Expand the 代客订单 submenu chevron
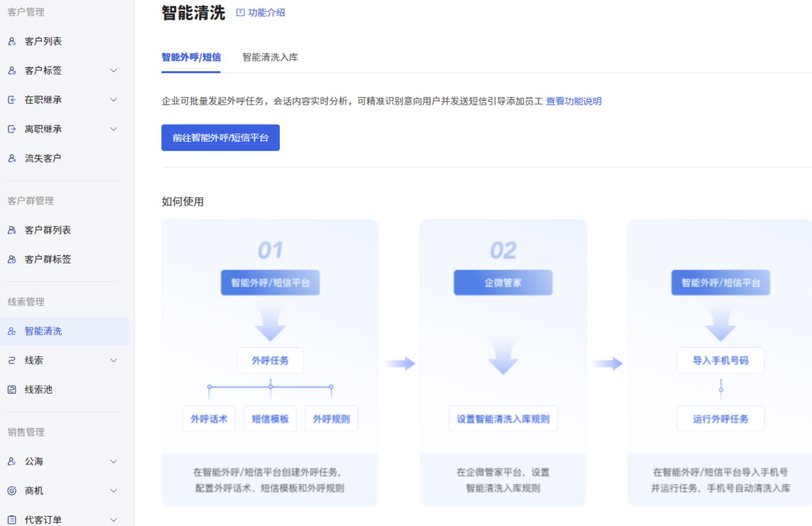This screenshot has width=812, height=526. [114, 520]
